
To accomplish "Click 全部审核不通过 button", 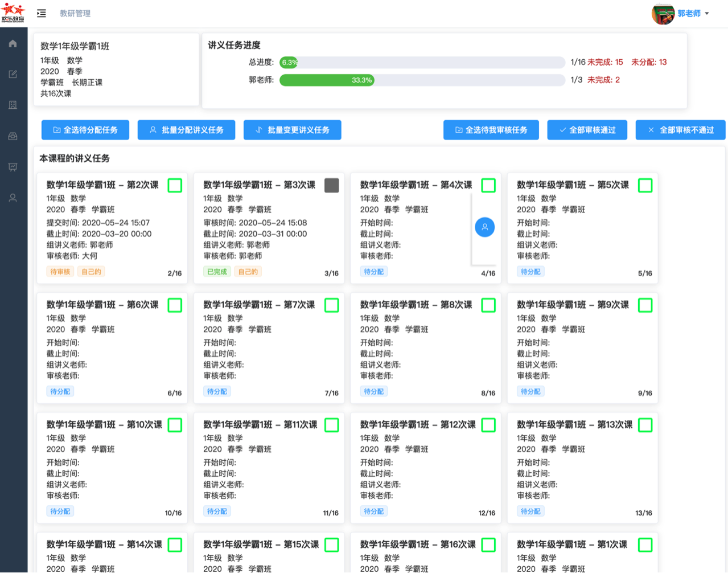I will 681,130.
